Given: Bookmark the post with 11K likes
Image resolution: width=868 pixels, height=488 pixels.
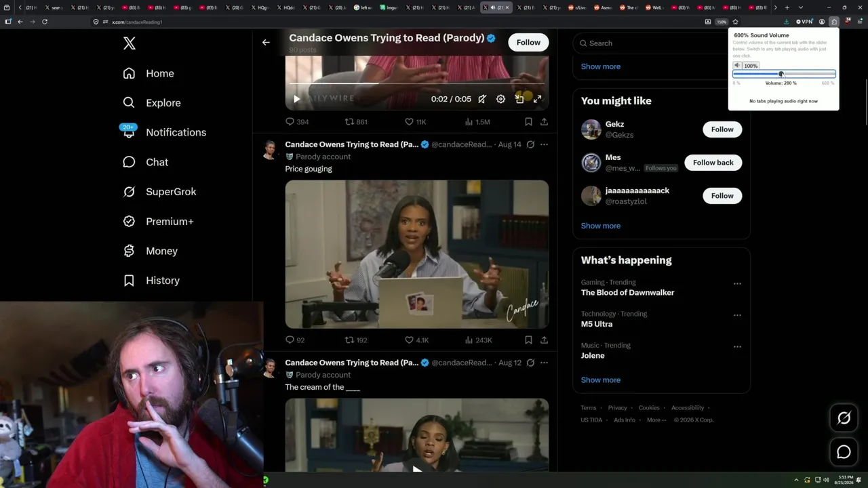Looking at the screenshot, I should click(528, 122).
